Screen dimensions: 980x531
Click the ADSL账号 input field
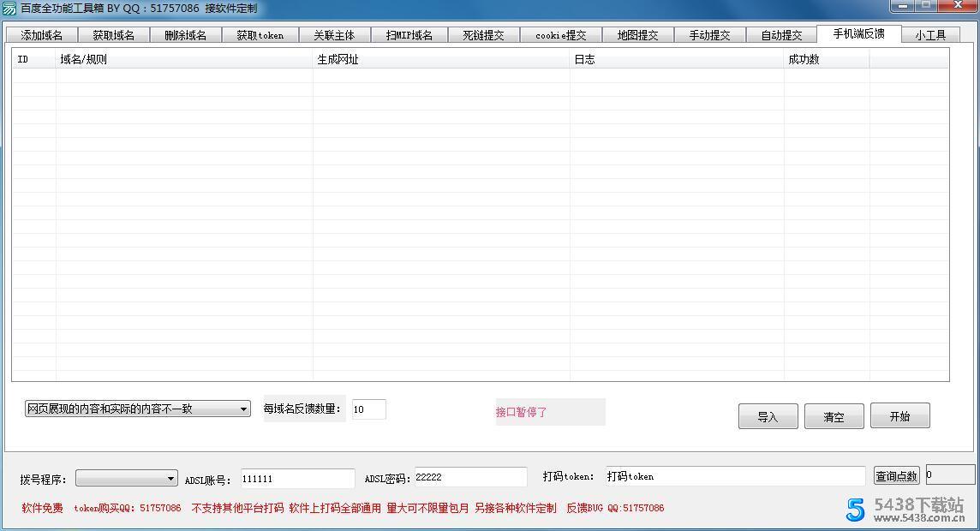(296, 478)
